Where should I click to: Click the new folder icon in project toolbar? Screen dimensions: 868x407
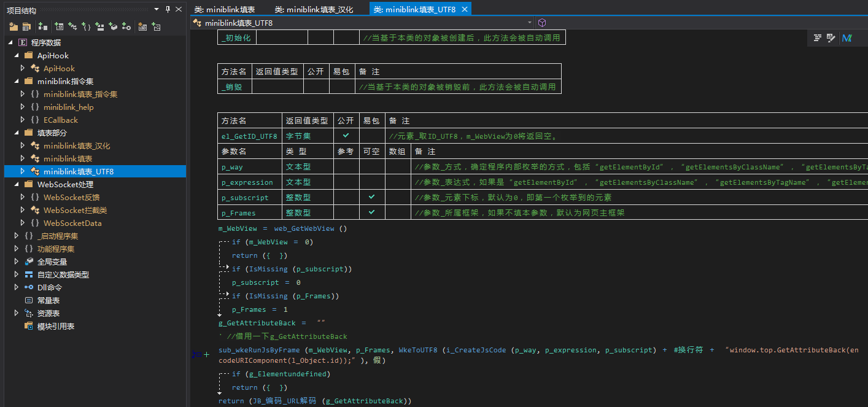[13, 26]
